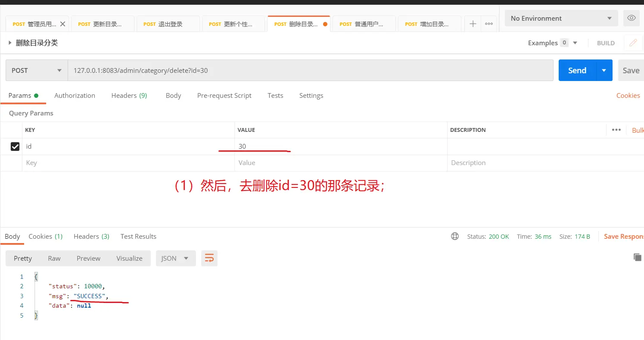Click the globe network icon near Status
Viewport: 644px width, 340px height.
455,236
